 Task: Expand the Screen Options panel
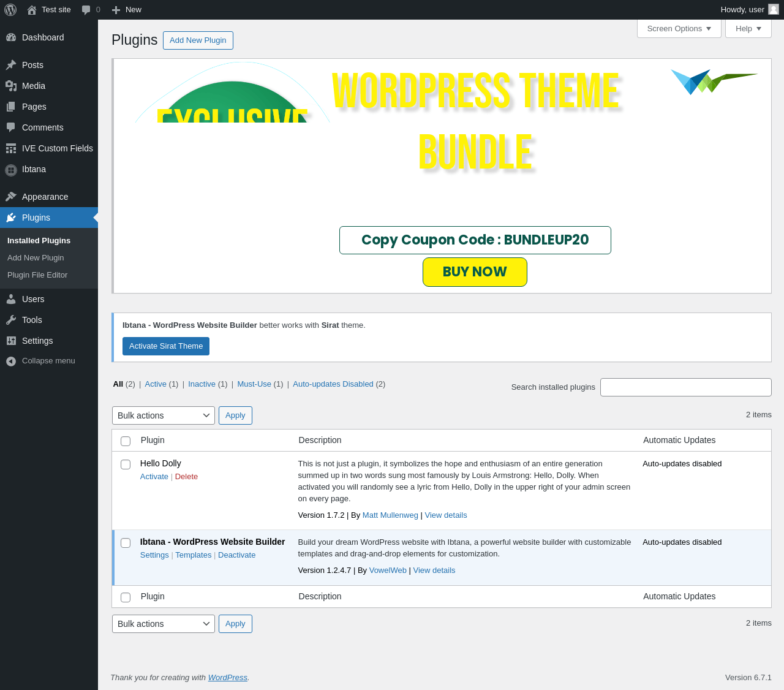coord(679,28)
